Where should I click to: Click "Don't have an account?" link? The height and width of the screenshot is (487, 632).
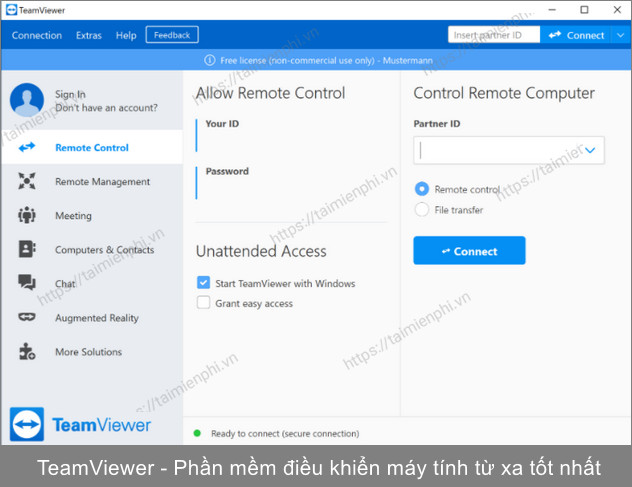pyautogui.click(x=106, y=108)
